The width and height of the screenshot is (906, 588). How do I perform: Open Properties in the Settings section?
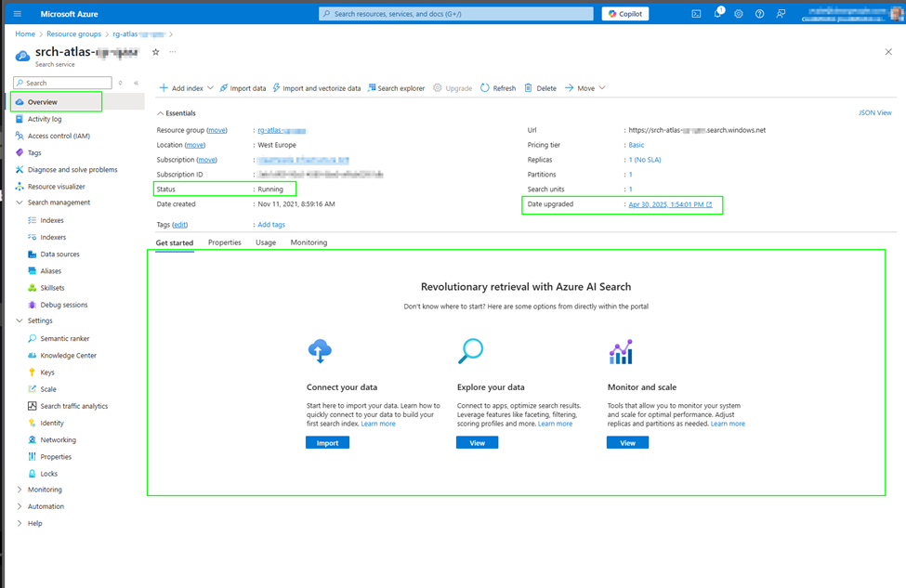pos(56,457)
